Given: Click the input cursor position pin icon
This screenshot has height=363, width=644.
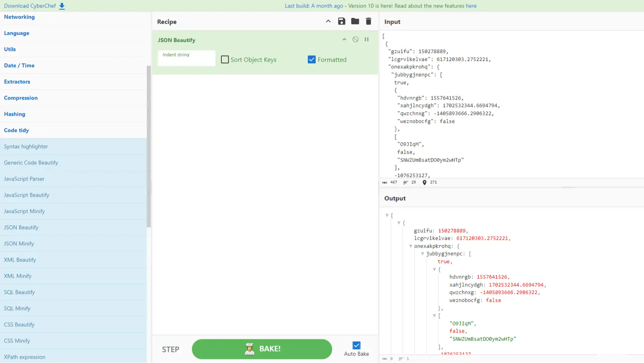Looking at the screenshot, I should pyautogui.click(x=425, y=182).
